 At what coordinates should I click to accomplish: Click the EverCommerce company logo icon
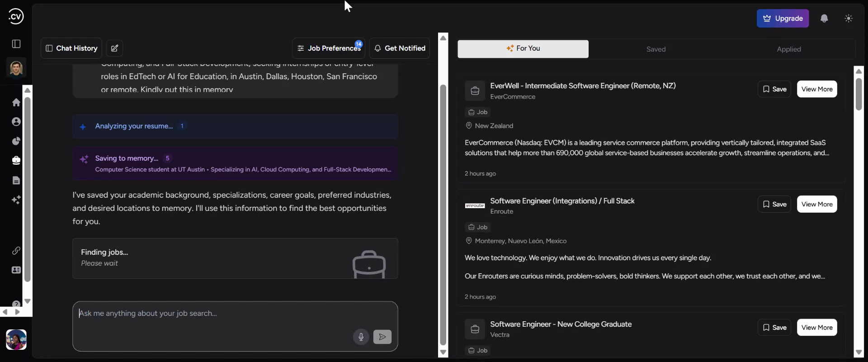tap(475, 91)
